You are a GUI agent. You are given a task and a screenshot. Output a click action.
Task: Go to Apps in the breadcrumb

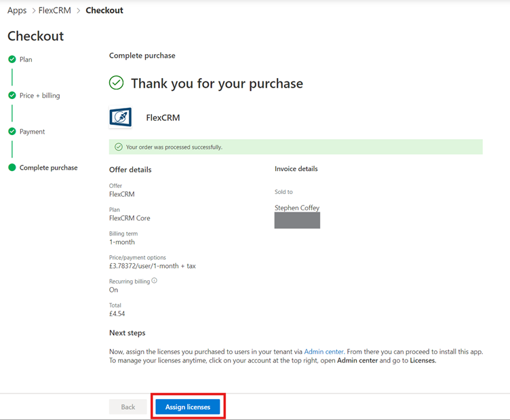(x=17, y=11)
